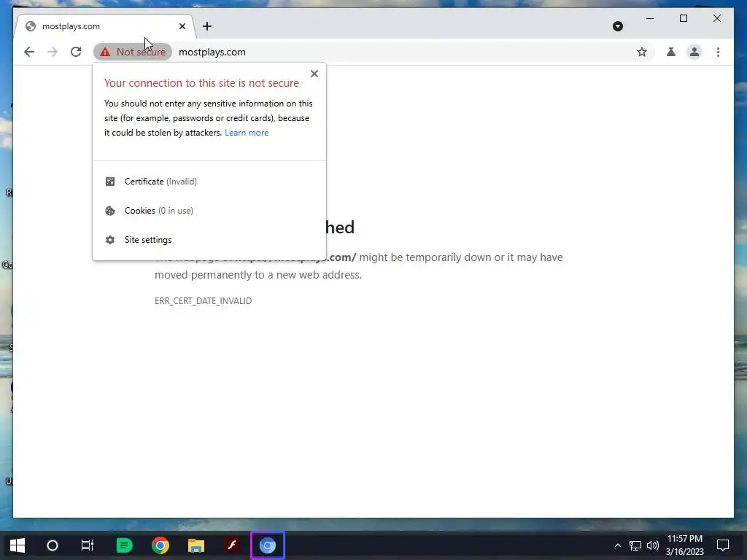The width and height of the screenshot is (747, 560).
Task: Open Cookies (0 in use) entry
Action: pyautogui.click(x=209, y=211)
